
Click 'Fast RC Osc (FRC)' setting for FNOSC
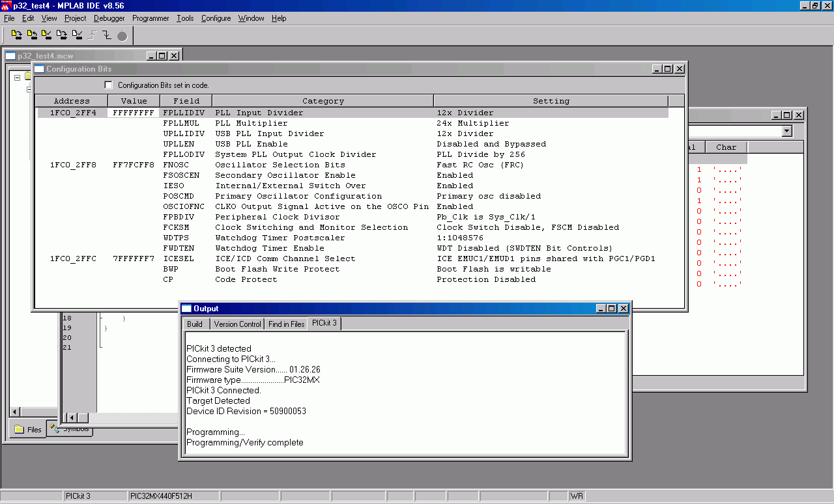tap(480, 165)
